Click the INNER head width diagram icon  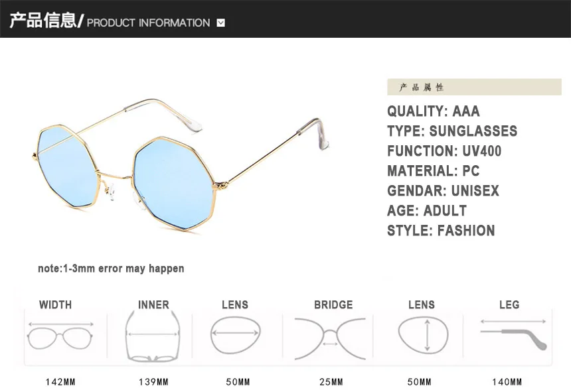click(153, 336)
